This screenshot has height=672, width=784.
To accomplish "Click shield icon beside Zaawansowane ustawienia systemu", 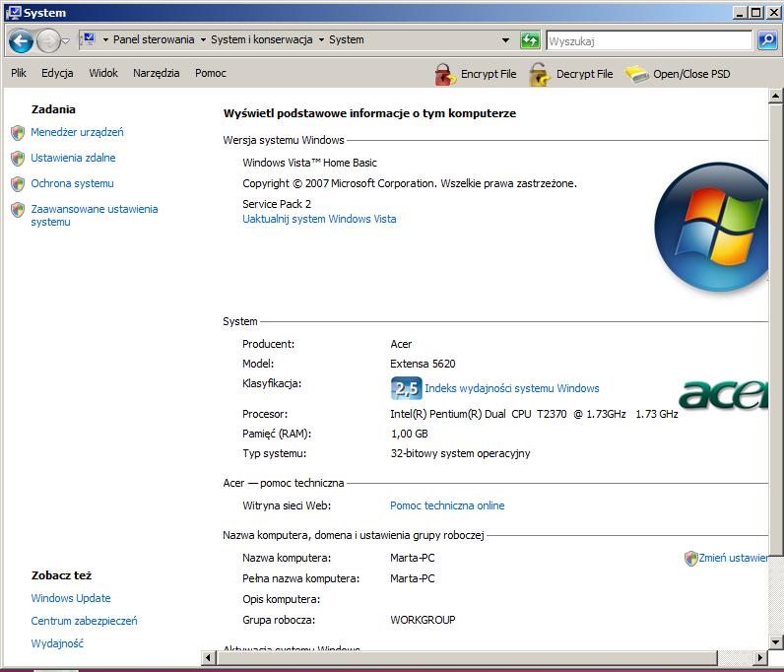I will point(18,210).
